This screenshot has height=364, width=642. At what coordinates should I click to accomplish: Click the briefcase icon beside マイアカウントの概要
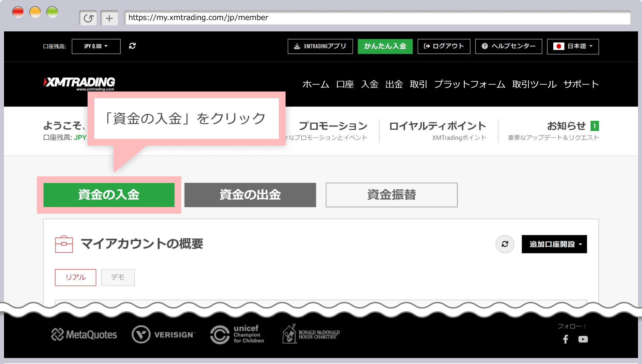tap(64, 244)
